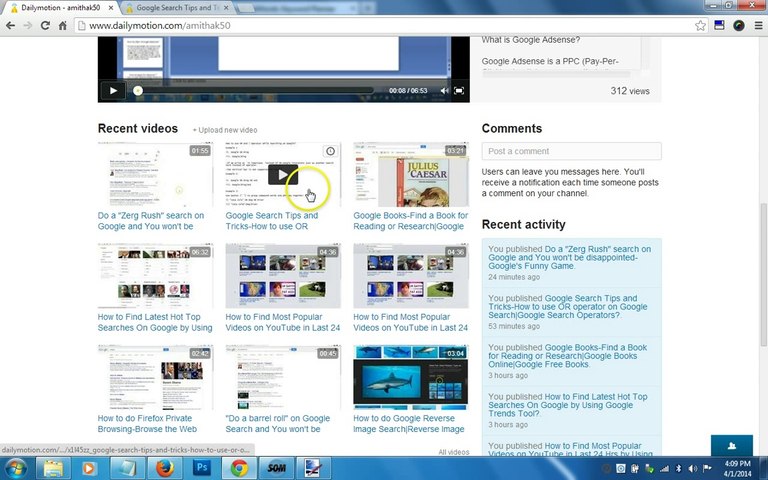Open the media player taskbar icon
This screenshot has width=768, height=480.
90,468
